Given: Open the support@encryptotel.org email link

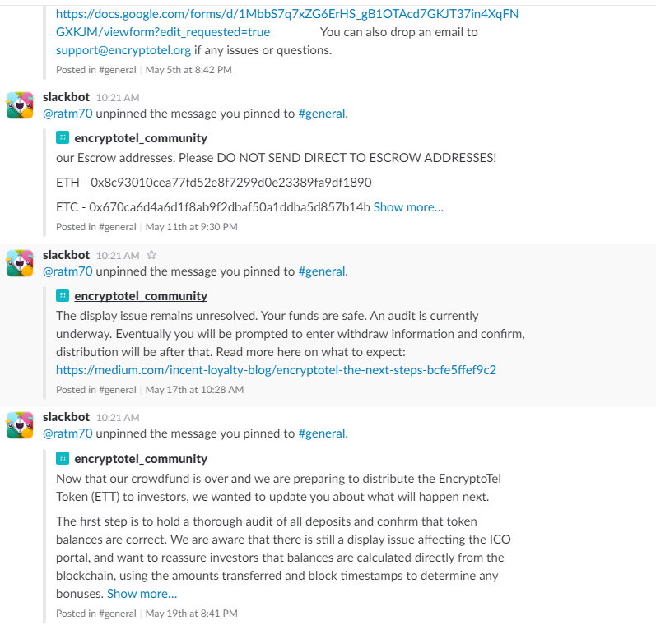Looking at the screenshot, I should 123,50.
